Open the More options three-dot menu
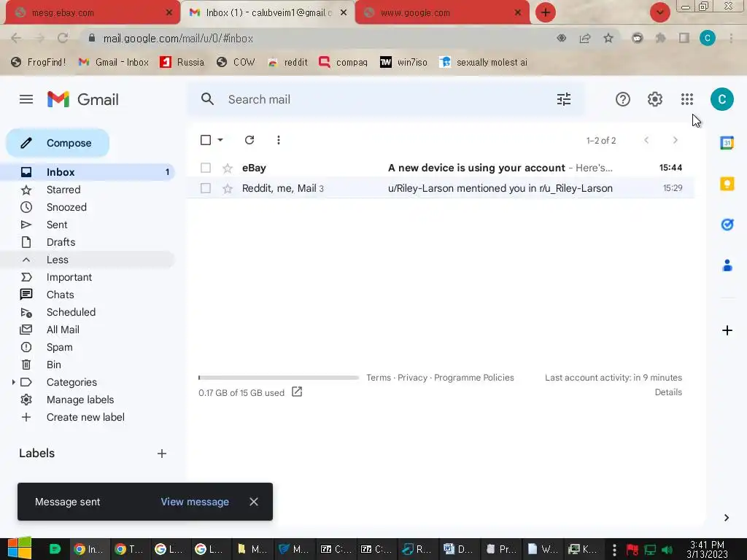 (279, 140)
